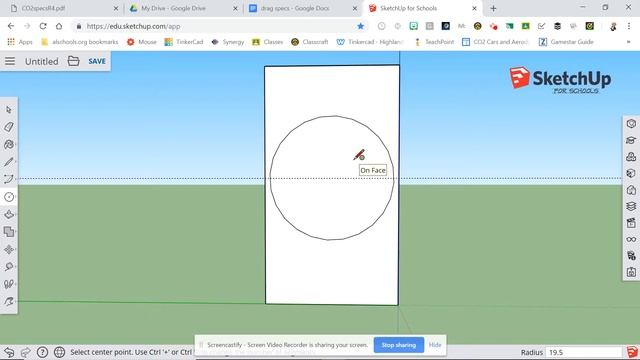Close the drag specs Google Docs tab
The width and height of the screenshot is (640, 360).
[x=355, y=8]
